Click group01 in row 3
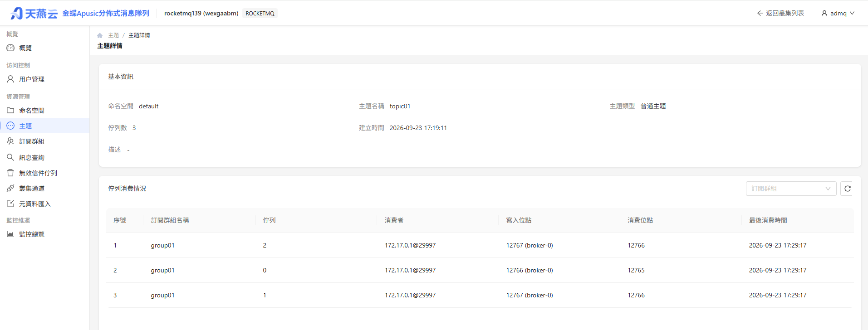The image size is (868, 330). coord(163,295)
